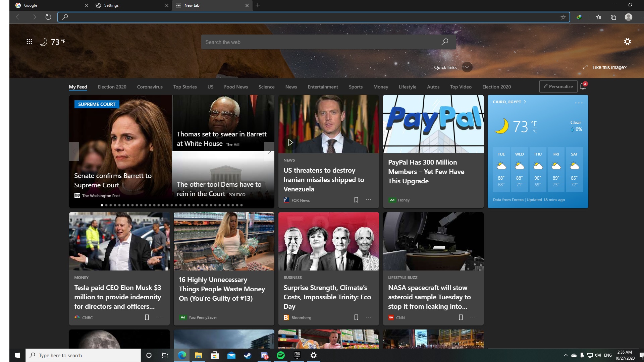644x362 pixels.
Task: Open the Science tab
Action: pyautogui.click(x=266, y=87)
